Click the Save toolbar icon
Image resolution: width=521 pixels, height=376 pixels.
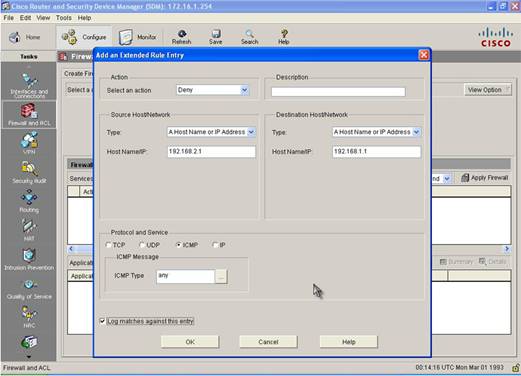pos(216,37)
